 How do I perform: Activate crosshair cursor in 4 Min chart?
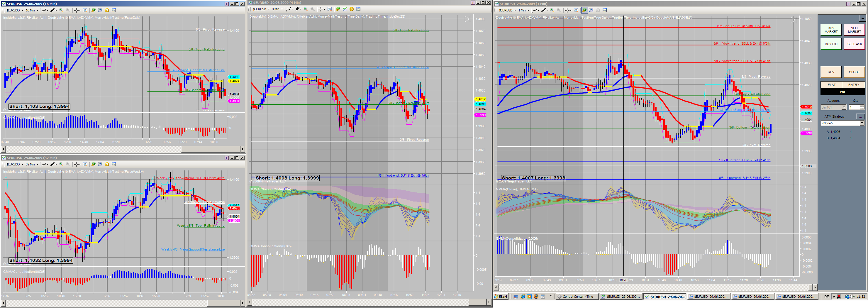[321, 9]
